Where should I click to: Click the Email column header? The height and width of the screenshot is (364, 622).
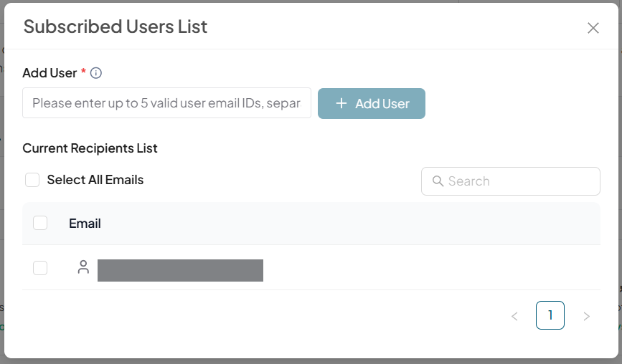point(85,224)
